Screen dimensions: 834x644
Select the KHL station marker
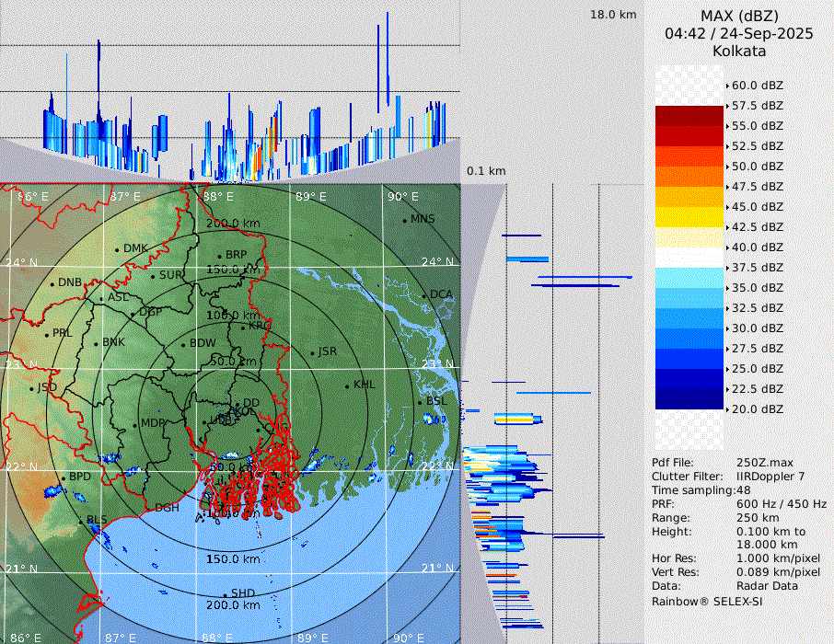[347, 385]
